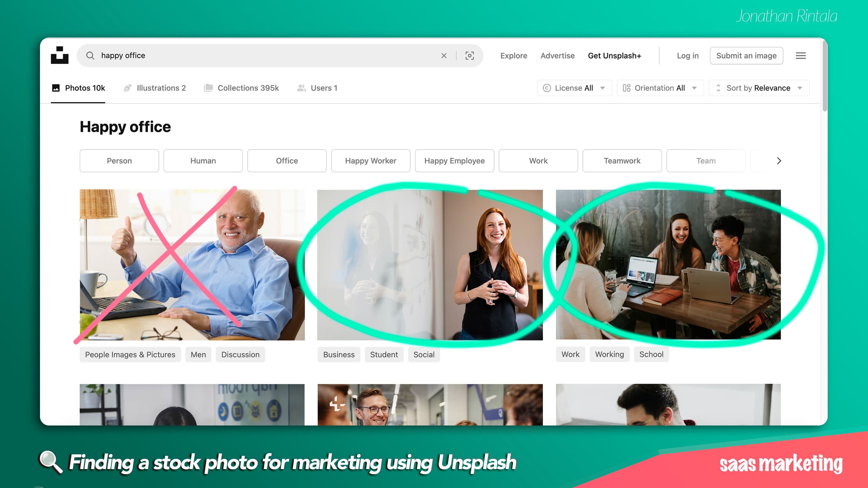Open visual search camera icon
This screenshot has height=488, width=868.
(x=469, y=56)
